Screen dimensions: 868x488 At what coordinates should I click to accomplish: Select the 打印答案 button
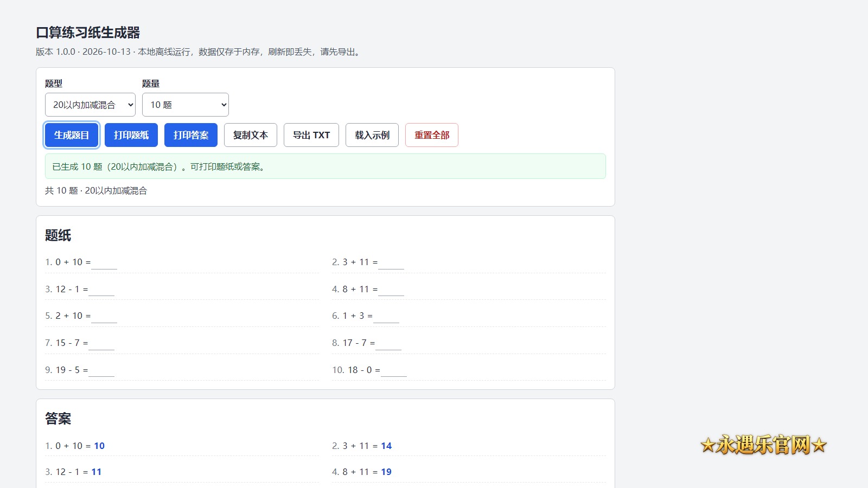191,135
